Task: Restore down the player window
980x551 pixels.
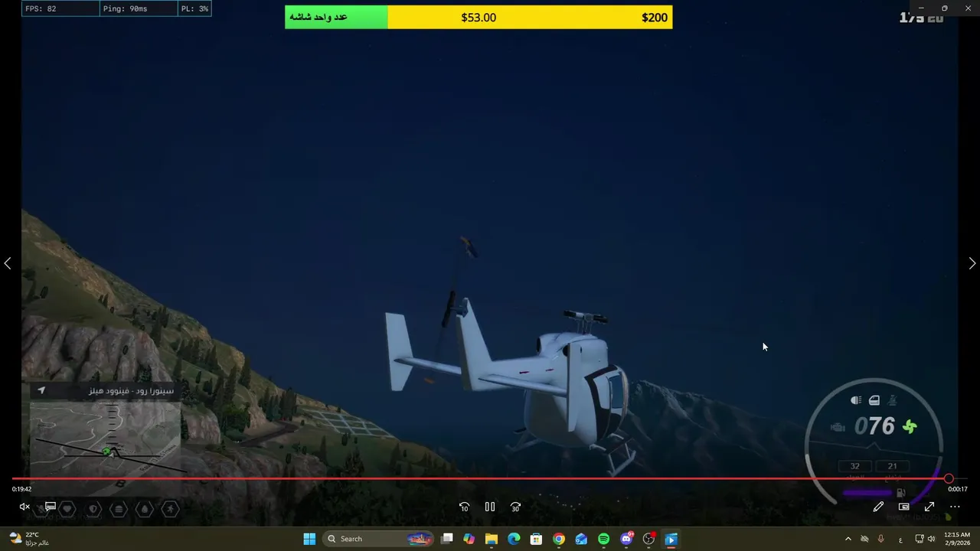Action: [944, 8]
